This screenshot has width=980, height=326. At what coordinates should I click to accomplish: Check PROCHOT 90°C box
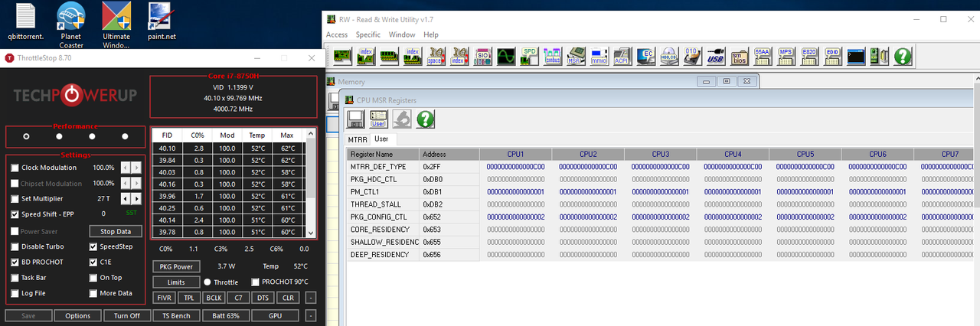[255, 282]
